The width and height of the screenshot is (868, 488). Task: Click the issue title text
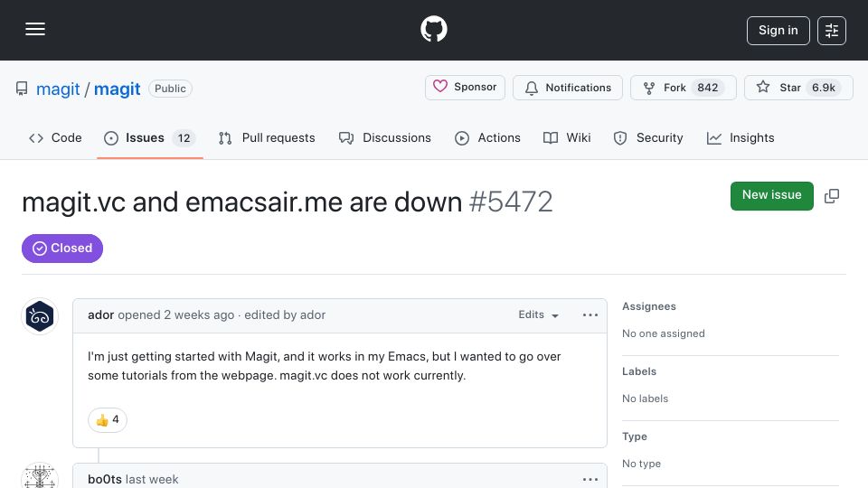242,202
